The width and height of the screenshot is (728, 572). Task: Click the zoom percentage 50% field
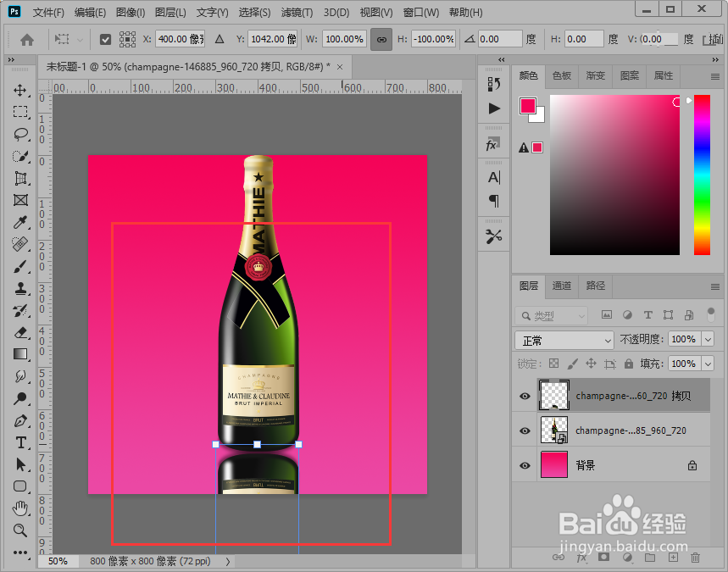tap(58, 561)
